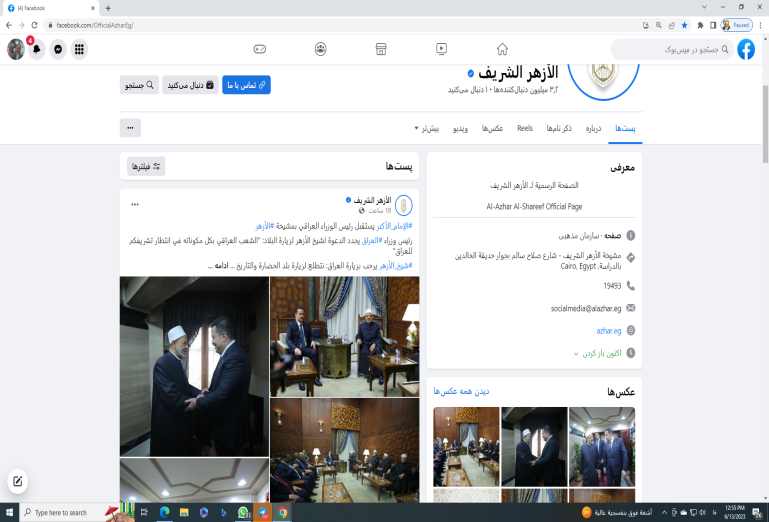Screen dimensions: 769x522
Task: Switch to the Videos (ویدیو) tab
Action: pyautogui.click(x=460, y=129)
